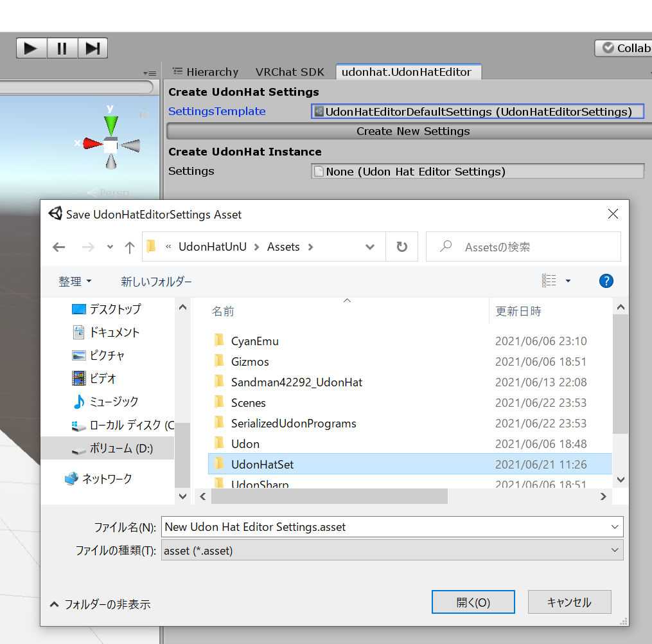Pause the Unity editor playback
This screenshot has height=644, width=652.
point(62,48)
